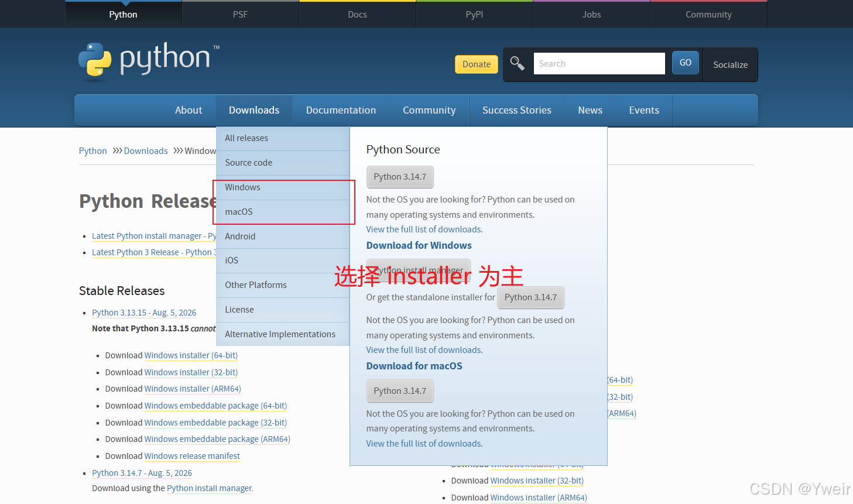
Task: Click the Python breadcrumb link
Action: pyautogui.click(x=93, y=151)
